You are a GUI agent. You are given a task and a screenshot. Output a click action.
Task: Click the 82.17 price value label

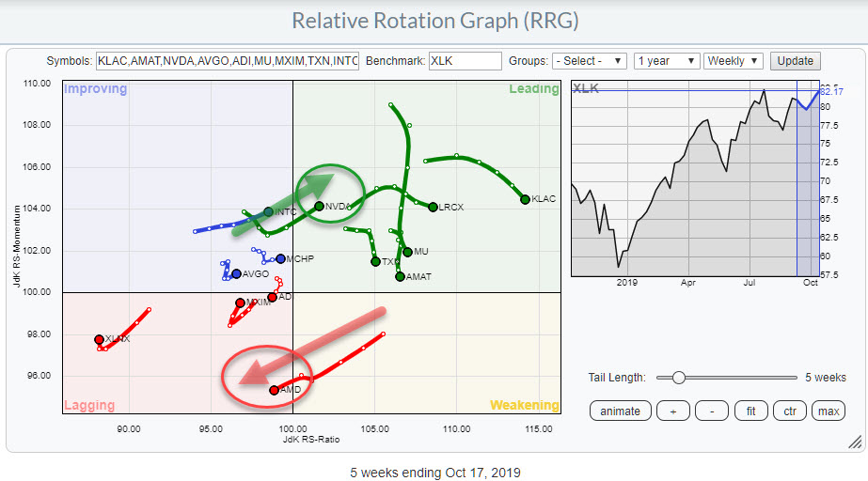(x=831, y=91)
